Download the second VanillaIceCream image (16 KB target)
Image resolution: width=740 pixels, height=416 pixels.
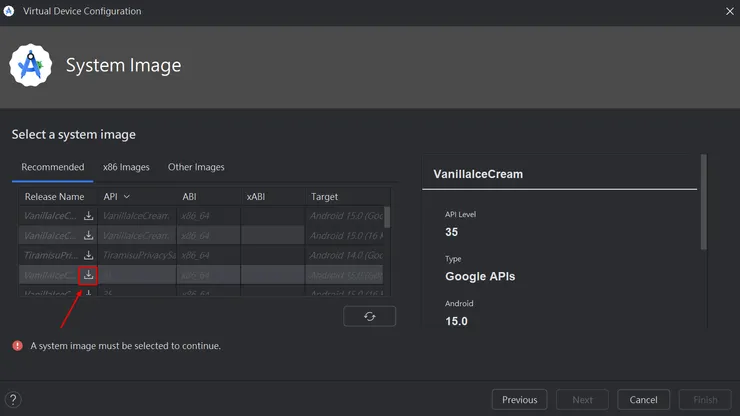coord(89,236)
